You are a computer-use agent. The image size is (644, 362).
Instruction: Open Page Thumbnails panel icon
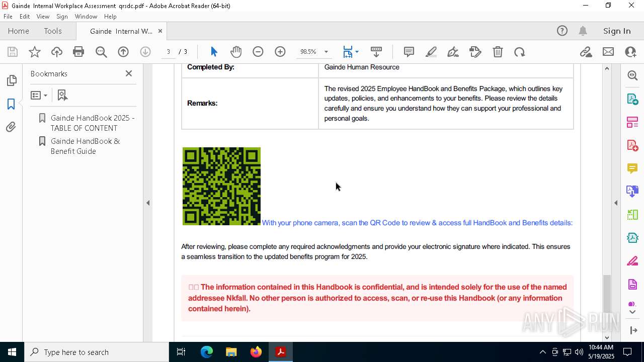point(11,80)
